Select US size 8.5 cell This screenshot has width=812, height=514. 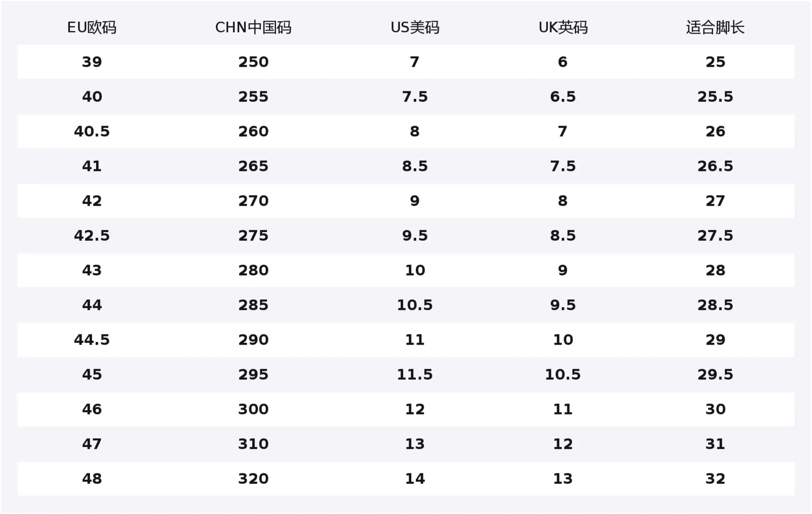[x=415, y=166]
